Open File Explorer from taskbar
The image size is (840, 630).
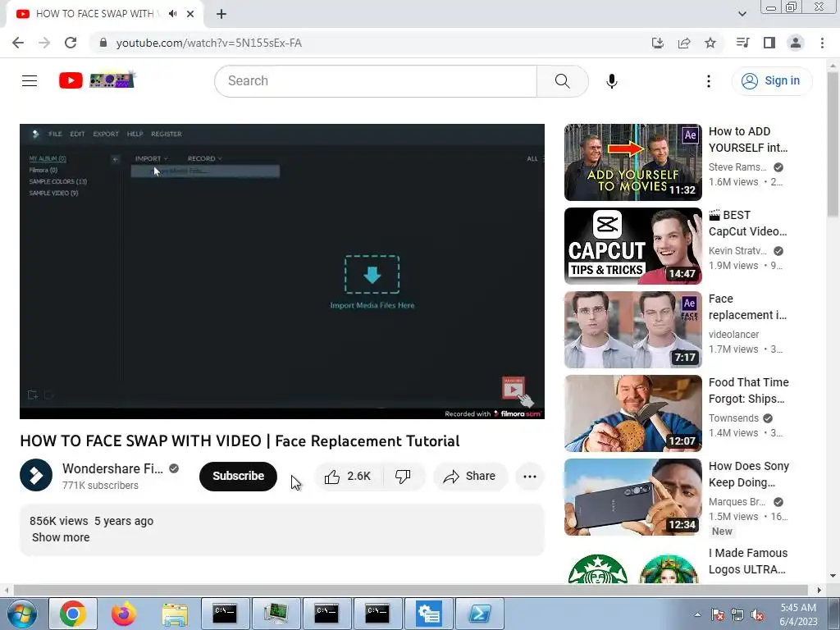tap(175, 614)
